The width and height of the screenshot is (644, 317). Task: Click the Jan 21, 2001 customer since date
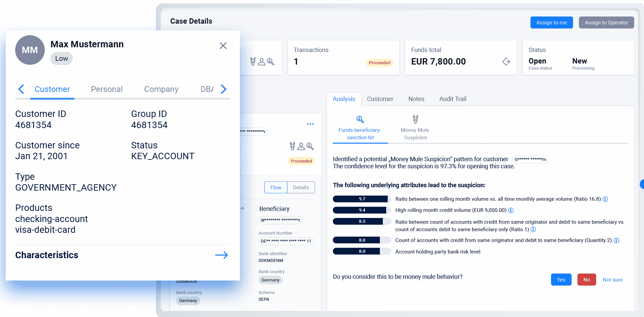coord(41,156)
